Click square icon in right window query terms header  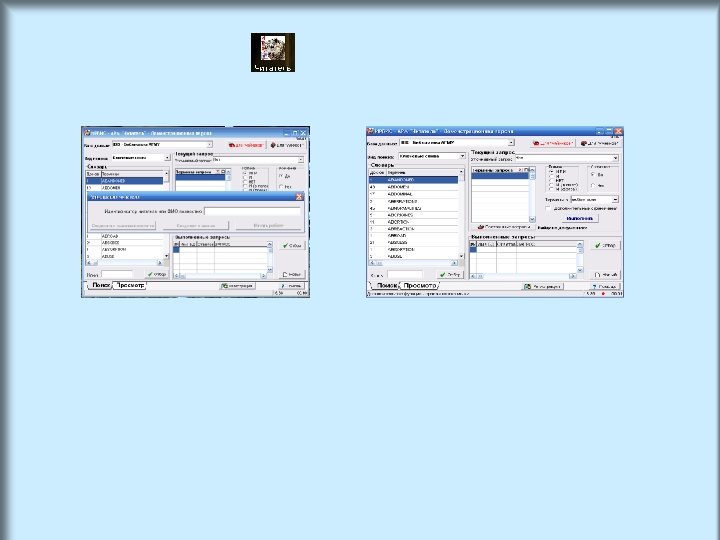pyautogui.click(x=526, y=170)
